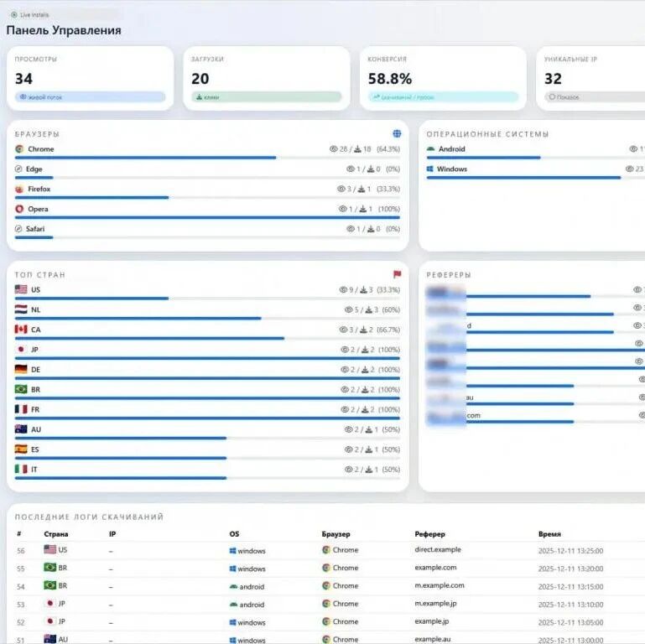Click timestamp 2025-12-11 13:20:00
The image size is (645, 644).
coord(570,569)
